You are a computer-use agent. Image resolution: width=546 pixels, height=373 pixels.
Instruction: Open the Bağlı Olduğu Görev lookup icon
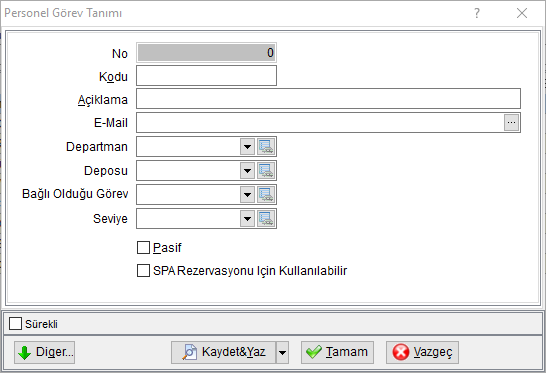266,194
